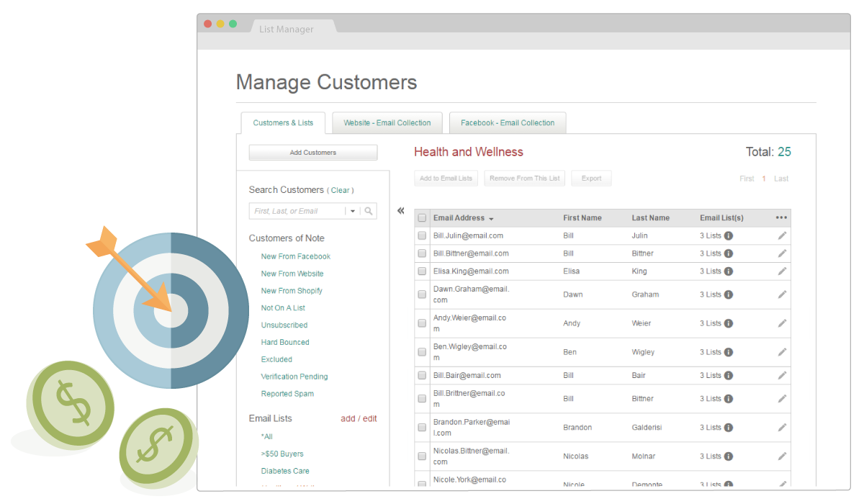The image size is (864, 504).
Task: Click pencil icon for Bill Bair row
Action: click(x=782, y=375)
